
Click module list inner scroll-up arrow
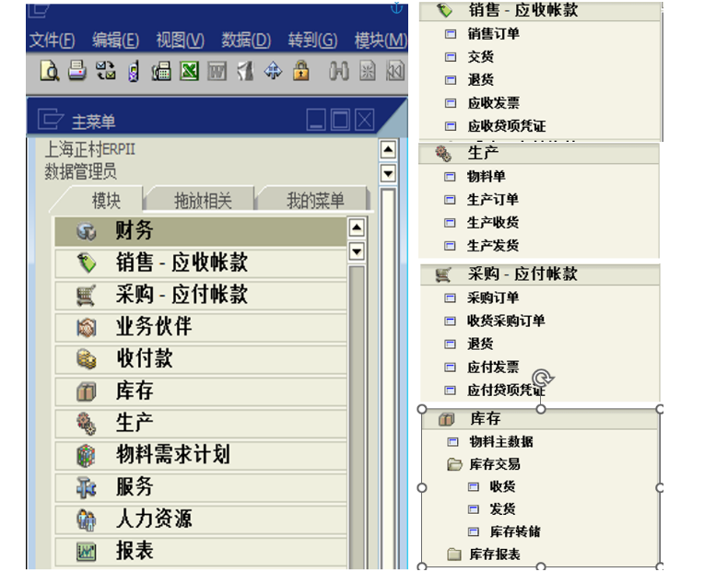coord(357,228)
